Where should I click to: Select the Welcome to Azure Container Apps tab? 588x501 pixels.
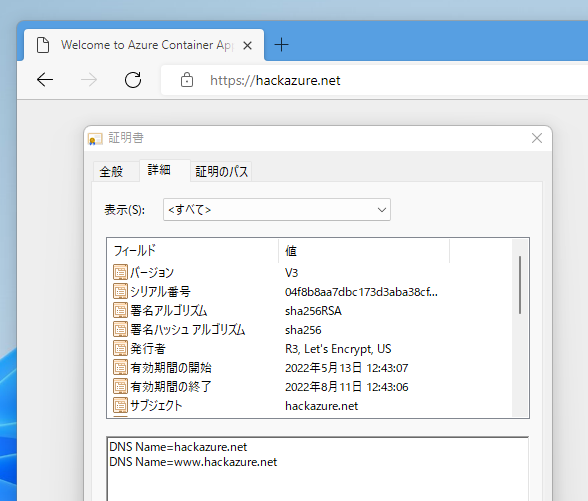tap(144, 45)
